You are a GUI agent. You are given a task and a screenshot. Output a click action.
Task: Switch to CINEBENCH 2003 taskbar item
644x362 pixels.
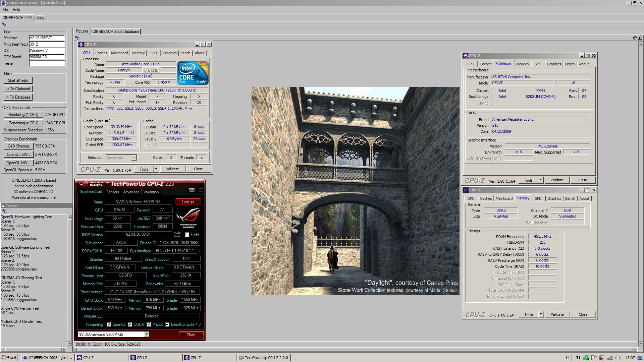point(48,358)
